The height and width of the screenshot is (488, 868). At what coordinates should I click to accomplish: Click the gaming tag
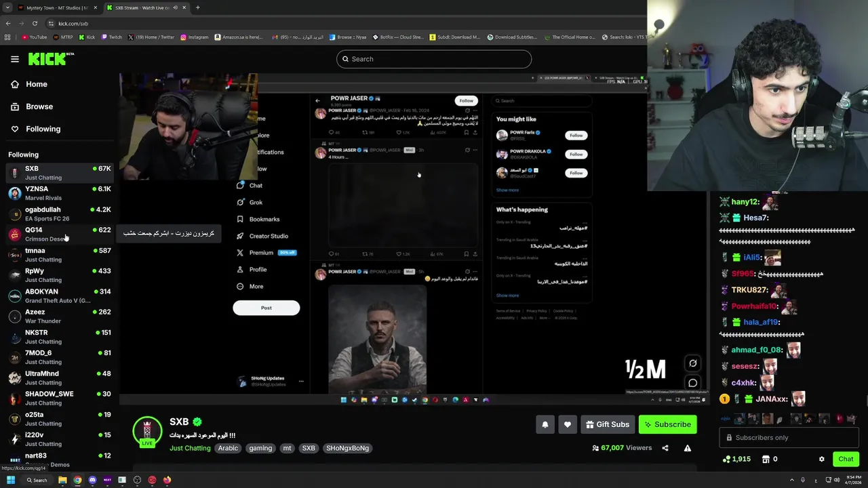260,448
